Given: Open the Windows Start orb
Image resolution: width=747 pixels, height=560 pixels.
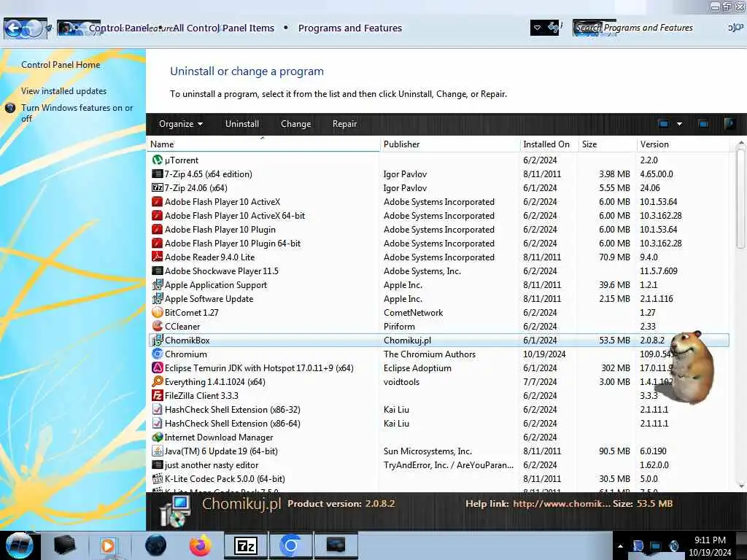Looking at the screenshot, I should tap(20, 545).
